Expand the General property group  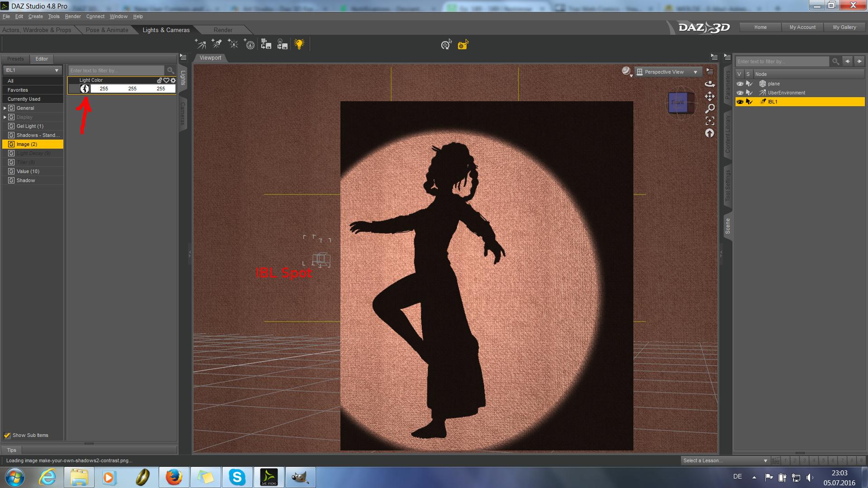click(5, 108)
